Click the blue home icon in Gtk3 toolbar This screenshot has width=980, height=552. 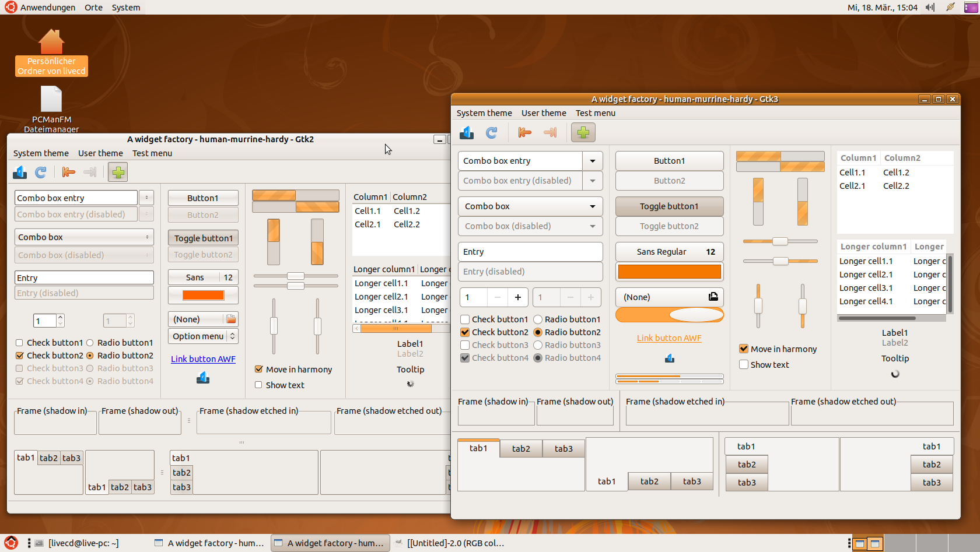467,133
